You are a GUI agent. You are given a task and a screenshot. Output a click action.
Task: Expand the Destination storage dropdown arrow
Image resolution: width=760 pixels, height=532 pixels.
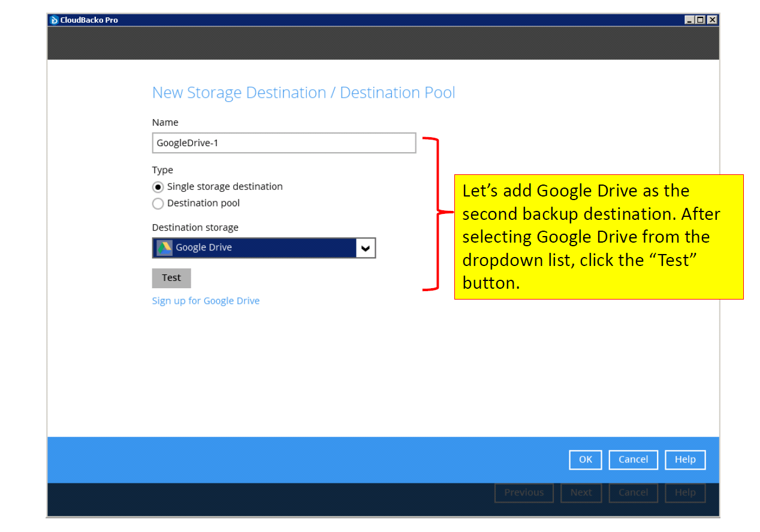(x=366, y=248)
